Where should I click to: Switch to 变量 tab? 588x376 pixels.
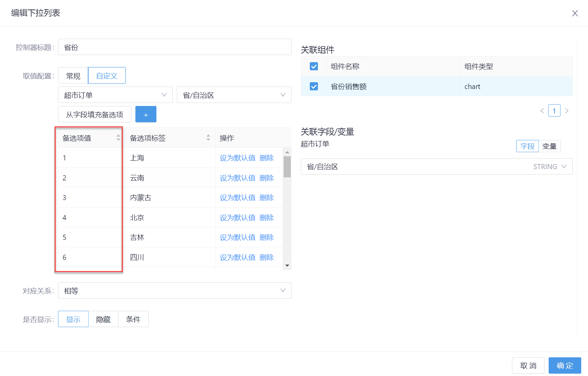click(550, 146)
